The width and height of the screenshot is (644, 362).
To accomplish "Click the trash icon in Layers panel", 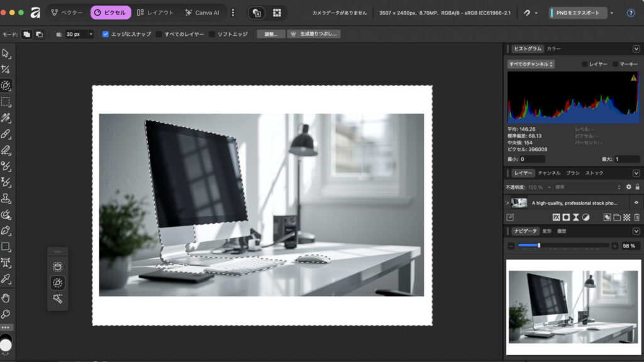I will click(636, 217).
